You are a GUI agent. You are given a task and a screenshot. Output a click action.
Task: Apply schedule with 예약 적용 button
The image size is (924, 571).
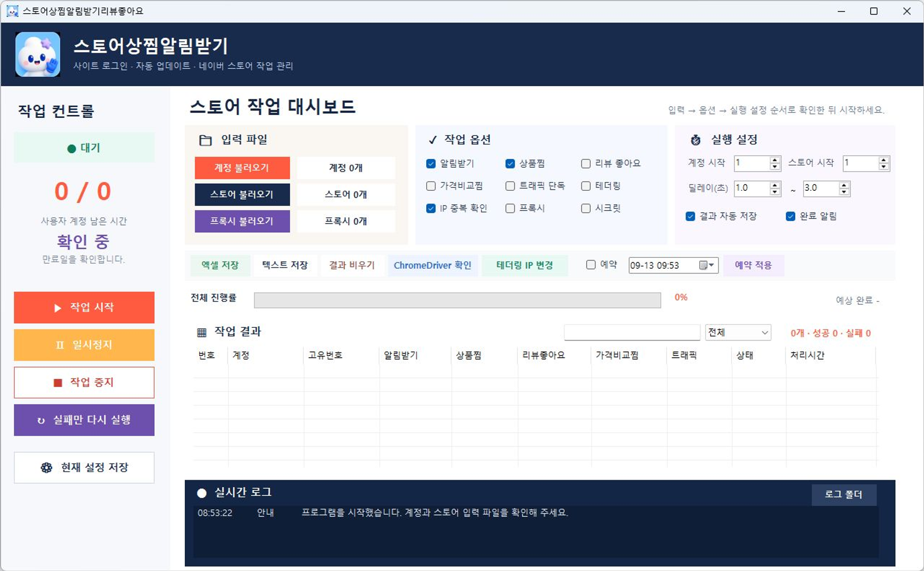click(x=753, y=265)
